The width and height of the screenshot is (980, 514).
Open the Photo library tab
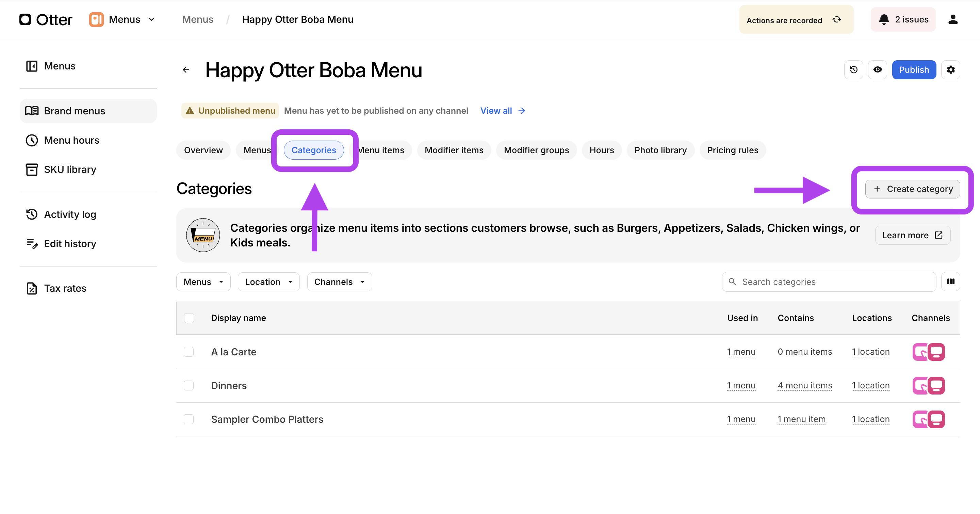[x=660, y=150]
